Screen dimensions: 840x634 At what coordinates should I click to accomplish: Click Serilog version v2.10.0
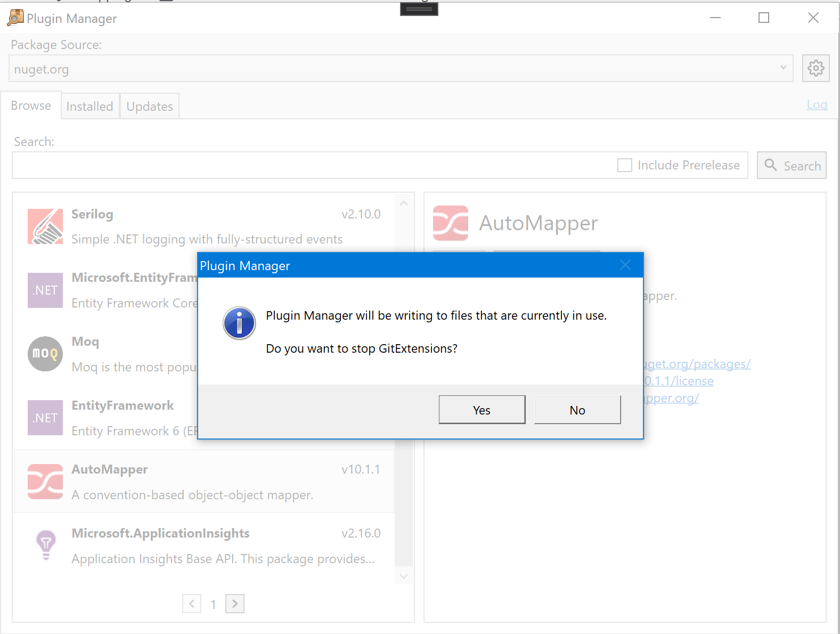tap(361, 214)
